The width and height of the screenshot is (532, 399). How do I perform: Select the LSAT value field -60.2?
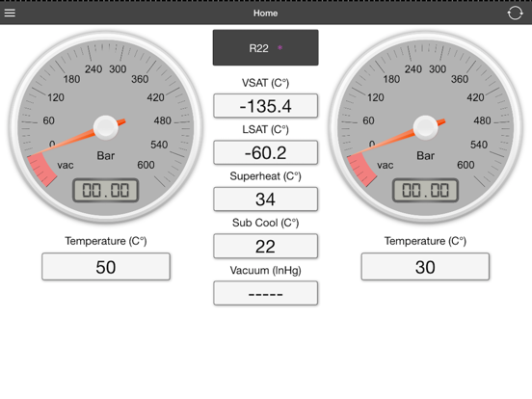(265, 152)
